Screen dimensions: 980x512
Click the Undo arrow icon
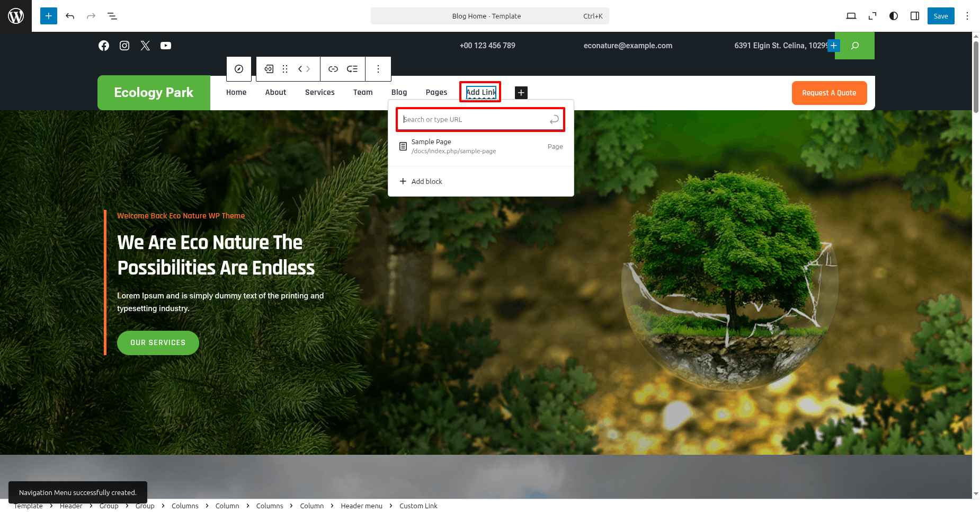[x=70, y=16]
